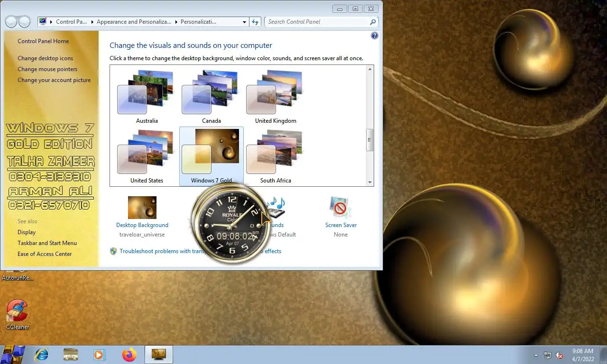The height and width of the screenshot is (364, 607).
Task: Open the AutorunRe... desktop icon
Action: click(18, 274)
